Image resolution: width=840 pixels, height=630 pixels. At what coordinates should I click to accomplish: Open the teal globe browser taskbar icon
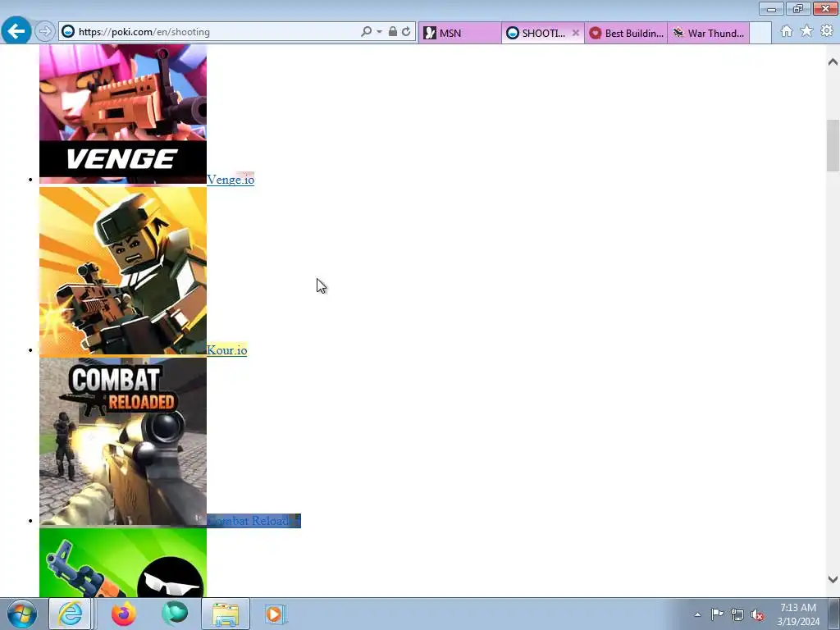point(175,614)
